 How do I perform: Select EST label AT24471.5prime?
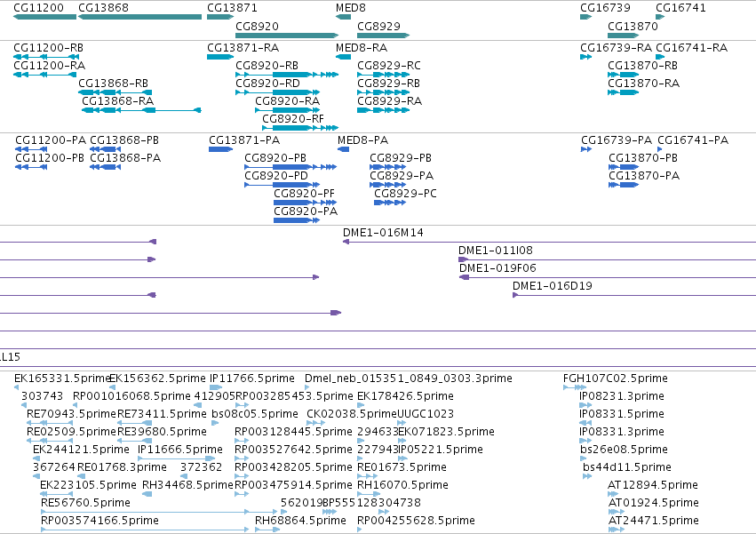tap(653, 521)
